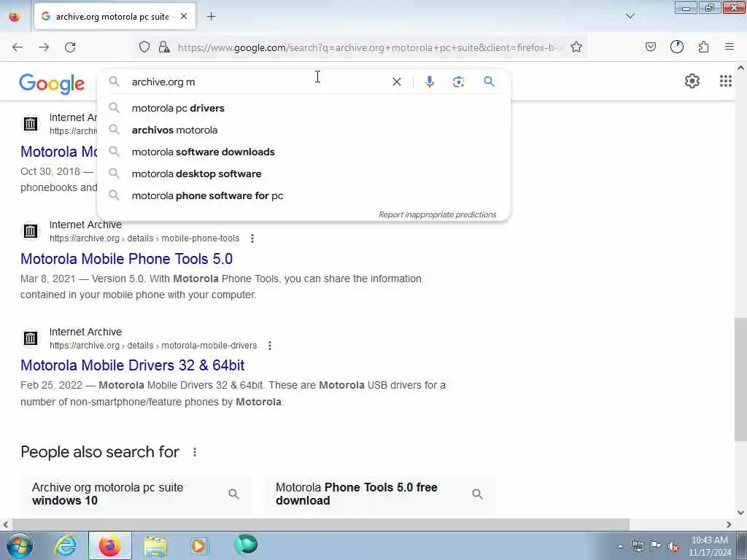This screenshot has height=560, width=747.
Task: Click the muted volume tray icon
Action: 673,546
